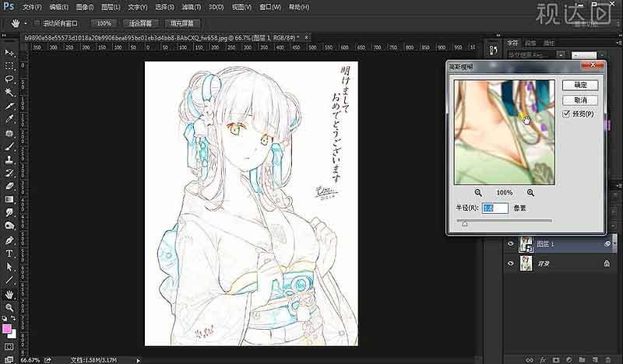Image resolution: width=623 pixels, height=364 pixels.
Task: Select the Crop tool
Action: 9,106
